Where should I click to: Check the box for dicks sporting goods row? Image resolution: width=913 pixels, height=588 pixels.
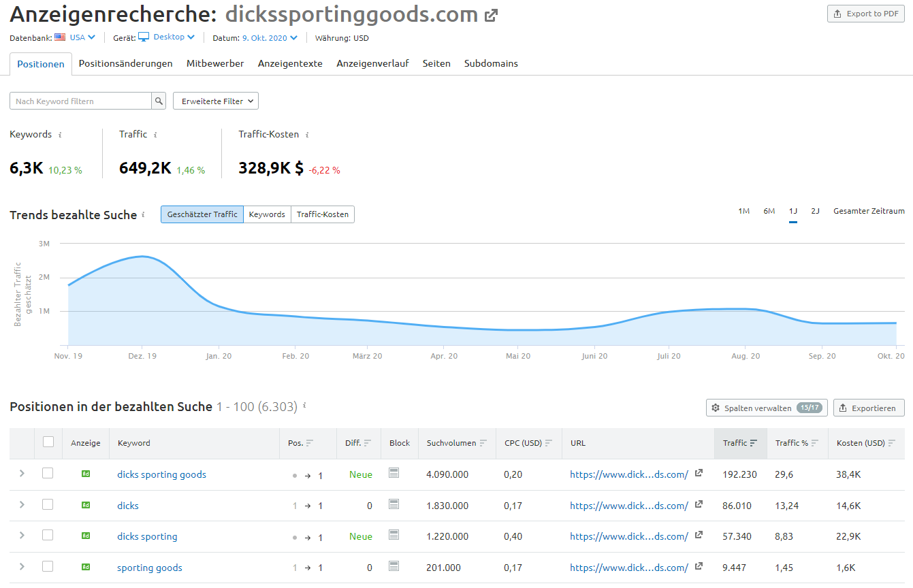[x=48, y=473]
